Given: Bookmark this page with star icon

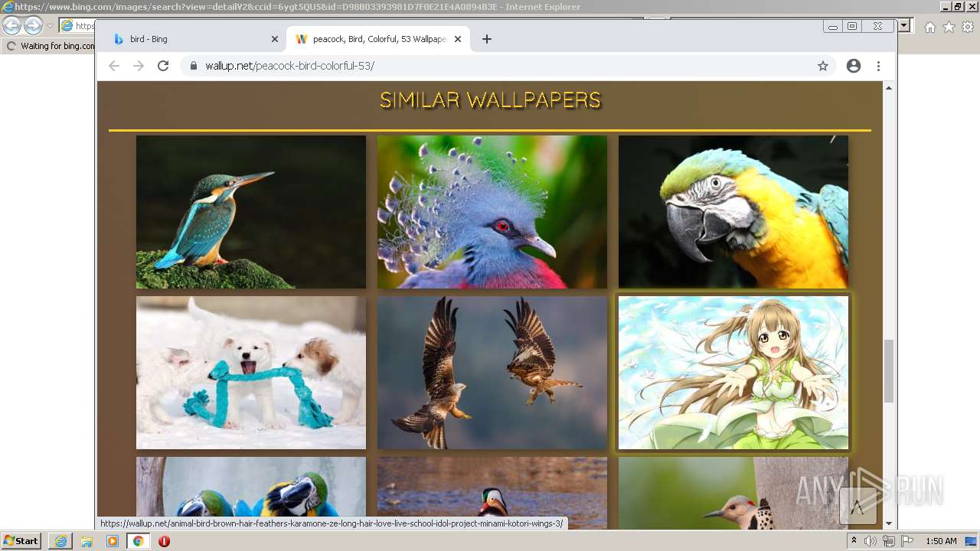Looking at the screenshot, I should (823, 66).
